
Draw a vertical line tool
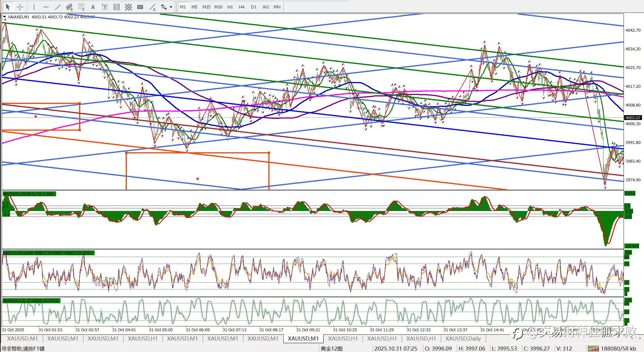[x=34, y=7]
